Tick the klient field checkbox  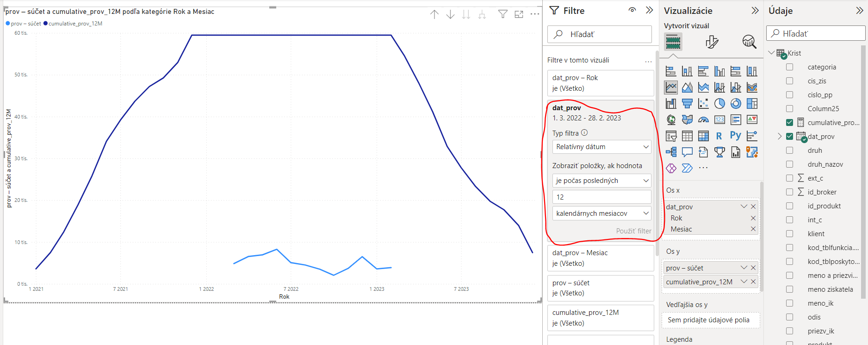click(790, 234)
